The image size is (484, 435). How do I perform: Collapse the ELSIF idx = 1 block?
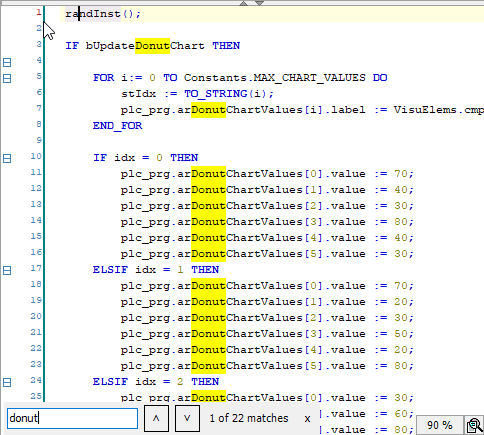pos(7,270)
